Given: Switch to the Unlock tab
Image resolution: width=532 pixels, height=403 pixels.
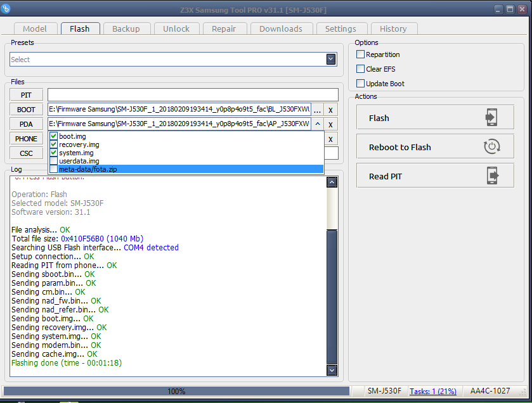Looking at the screenshot, I should pyautogui.click(x=176, y=29).
